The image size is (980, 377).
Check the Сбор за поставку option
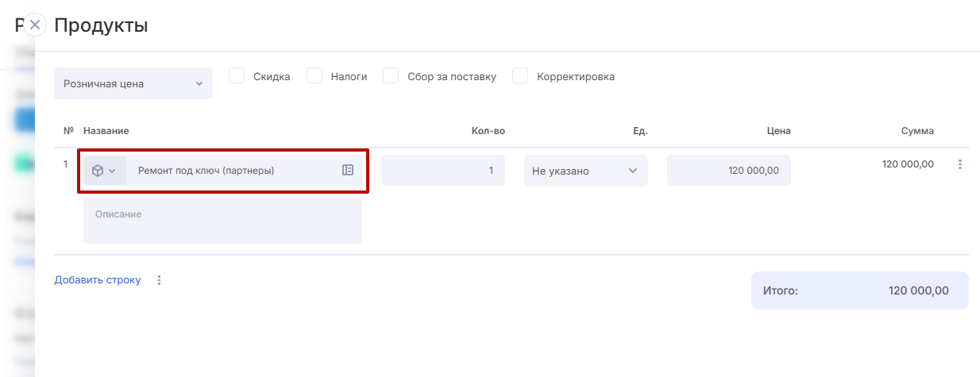pyautogui.click(x=391, y=76)
